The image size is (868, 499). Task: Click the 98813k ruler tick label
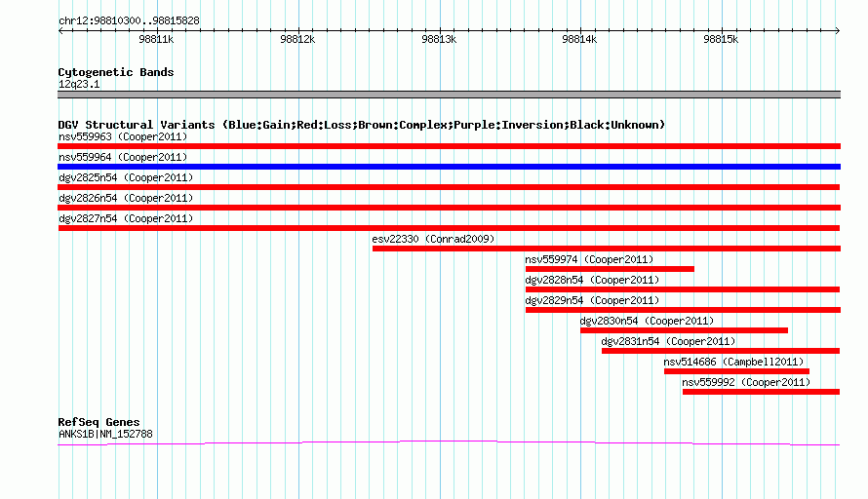(439, 39)
